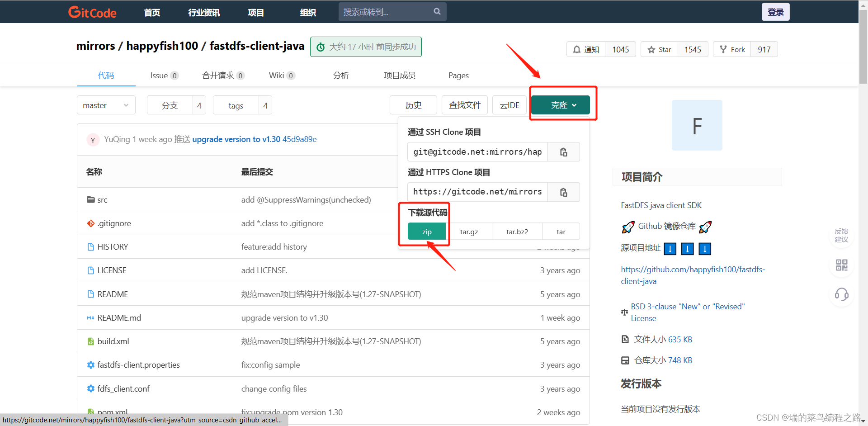Click the .gitignore git icon
The height and width of the screenshot is (426, 868).
click(91, 223)
